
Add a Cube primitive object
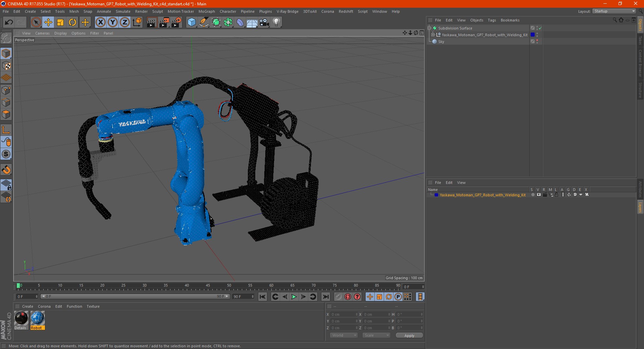(192, 22)
